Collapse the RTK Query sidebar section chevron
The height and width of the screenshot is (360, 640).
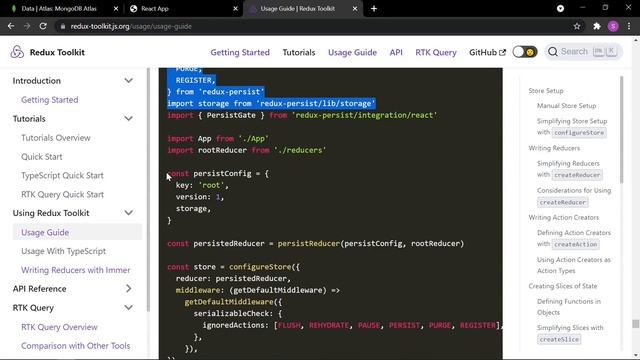(x=129, y=307)
